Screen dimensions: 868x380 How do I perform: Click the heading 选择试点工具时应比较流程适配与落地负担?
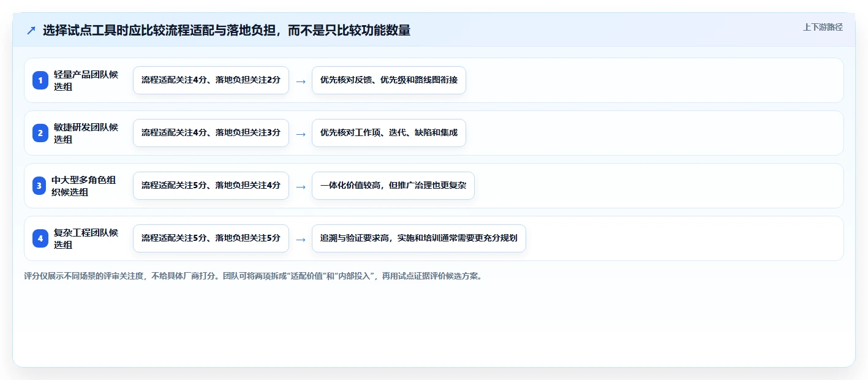[x=227, y=30]
